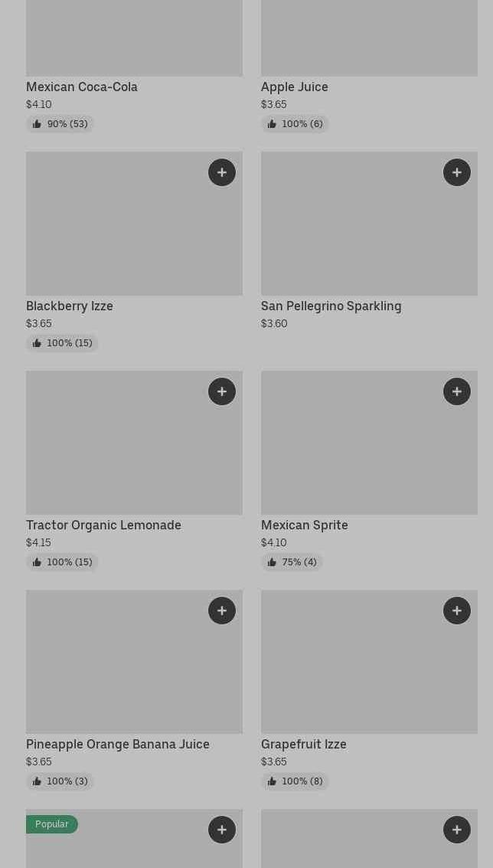
Task: Click the Popular tag badge
Action: tap(51, 824)
